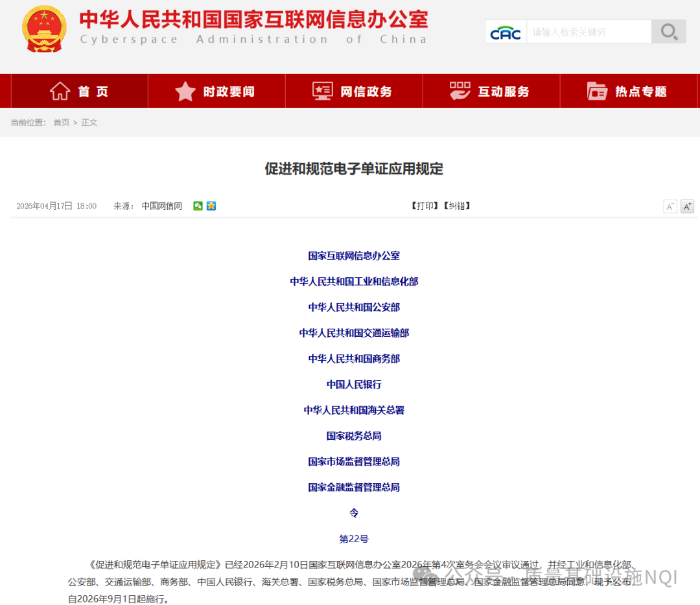Share article via QZone star icon

click(211, 206)
